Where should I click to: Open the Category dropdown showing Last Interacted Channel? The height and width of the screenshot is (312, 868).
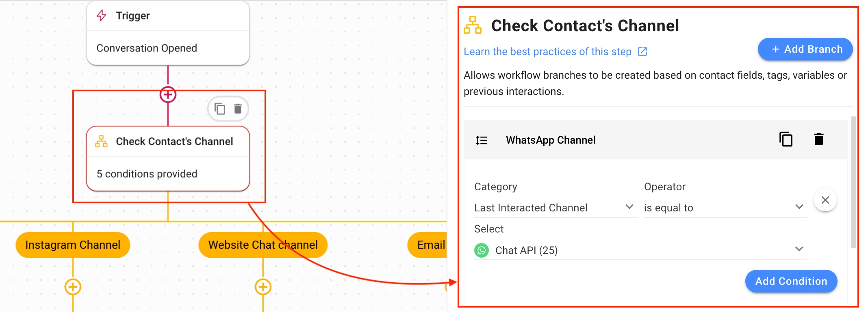pyautogui.click(x=555, y=208)
